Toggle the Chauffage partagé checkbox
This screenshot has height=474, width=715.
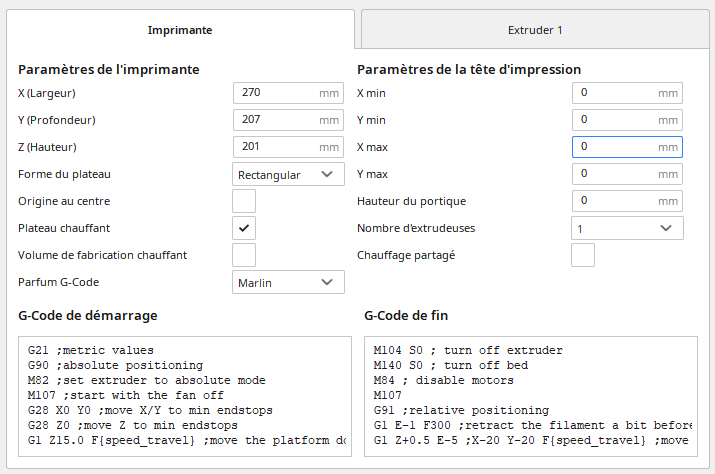pyautogui.click(x=583, y=255)
